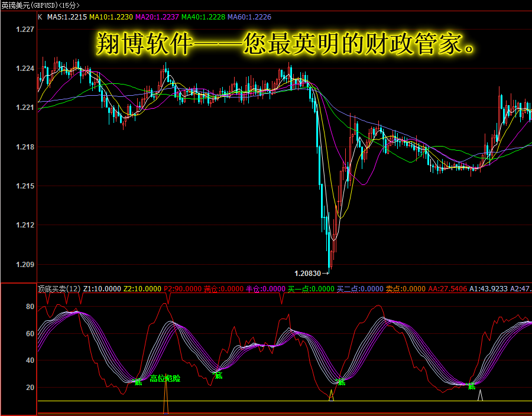Click the 1.224 price axis value

tap(25, 69)
